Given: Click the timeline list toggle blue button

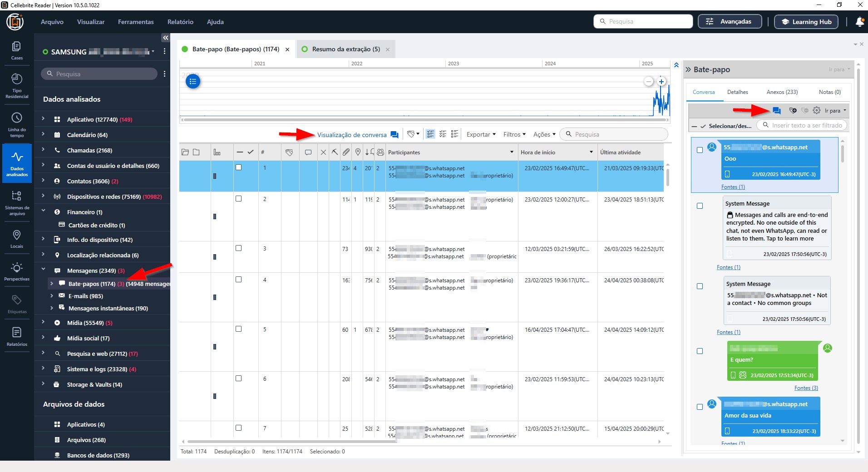Looking at the screenshot, I should click(193, 81).
